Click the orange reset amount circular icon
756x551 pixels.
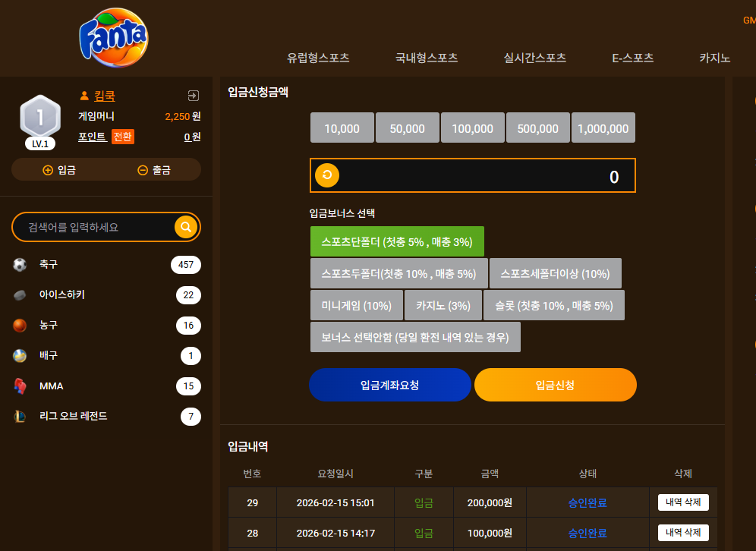coord(327,175)
